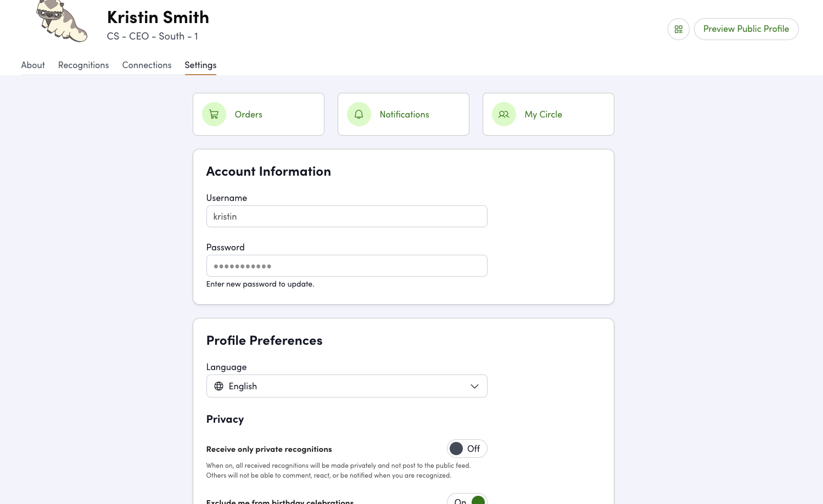Viewport: 823px width, 504px height.
Task: Select the Settings tab
Action: coord(200,65)
